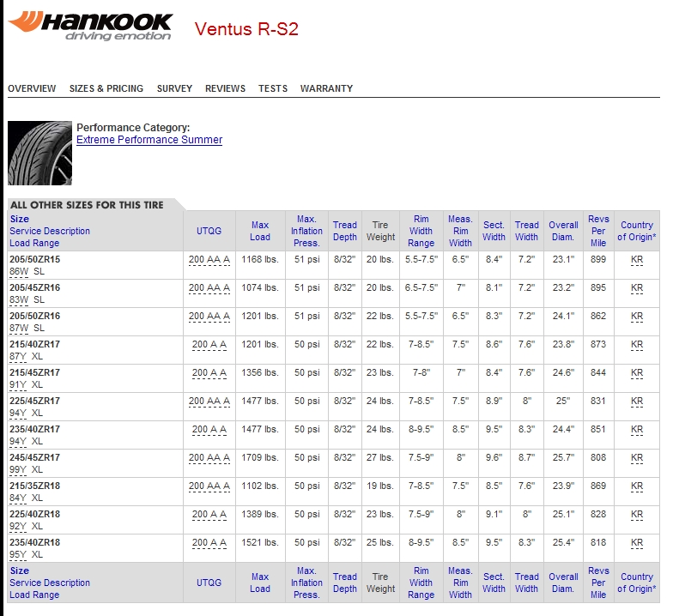Click ALL OTHER SIZES FOR THIS TIRE heading
The width and height of the screenshot is (673, 616).
pos(87,205)
